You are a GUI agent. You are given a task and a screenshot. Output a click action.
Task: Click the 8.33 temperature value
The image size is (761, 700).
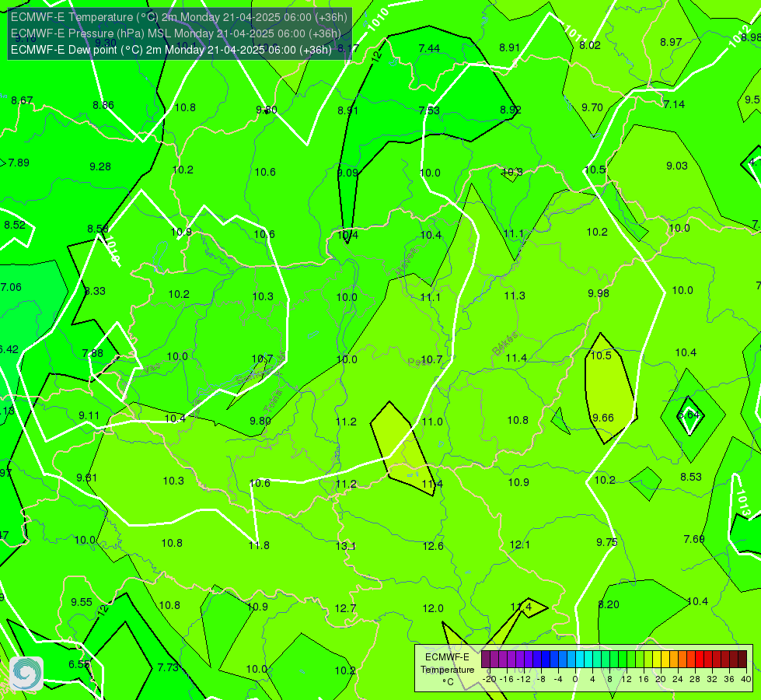[x=95, y=291]
